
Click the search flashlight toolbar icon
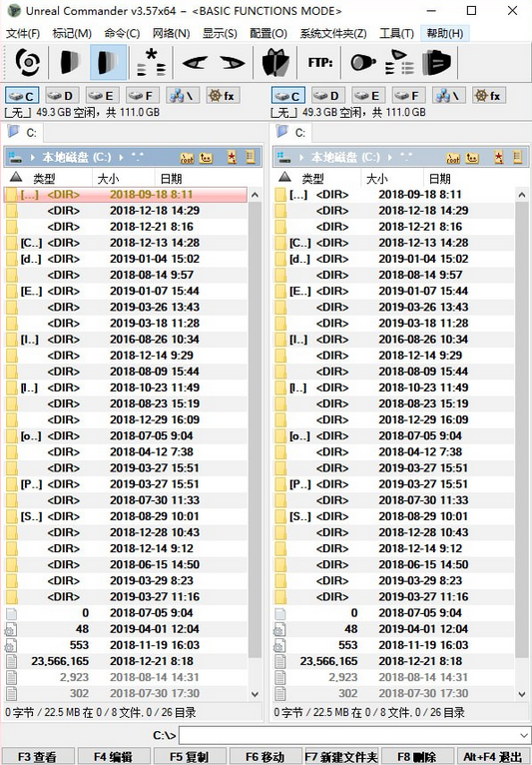pyautogui.click(x=363, y=63)
